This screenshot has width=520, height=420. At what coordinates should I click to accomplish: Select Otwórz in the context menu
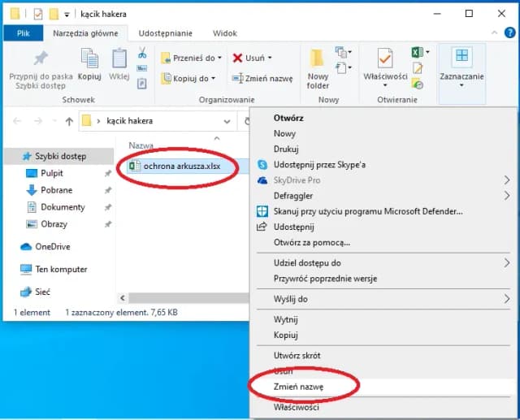pyautogui.click(x=288, y=117)
